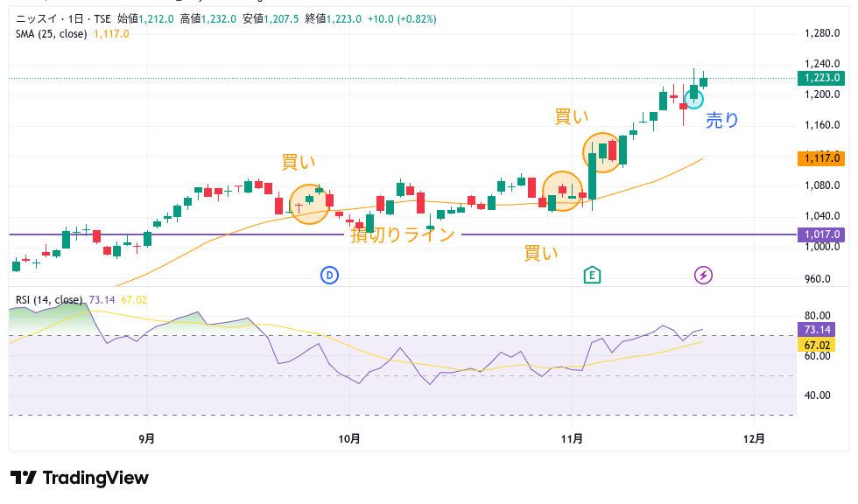Select the blue circle beside 売り

click(693, 99)
